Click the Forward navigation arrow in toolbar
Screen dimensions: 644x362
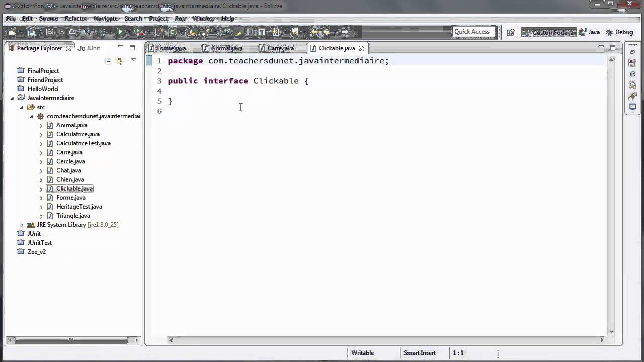(345, 32)
